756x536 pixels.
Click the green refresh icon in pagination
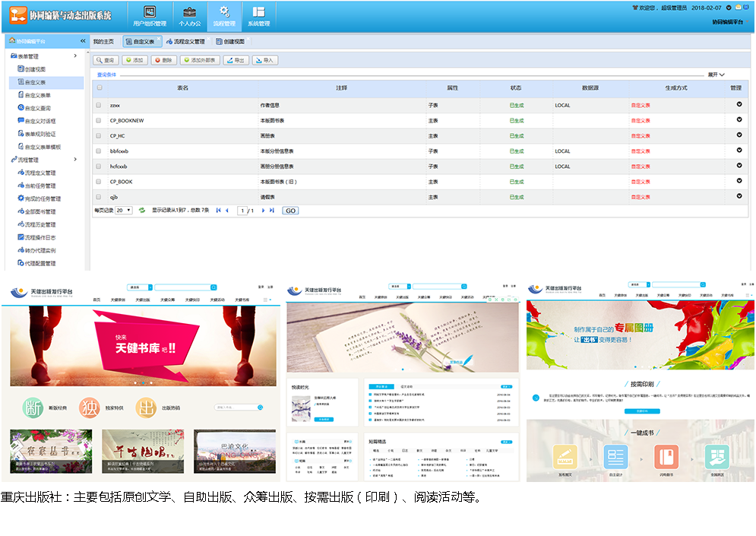(x=141, y=210)
